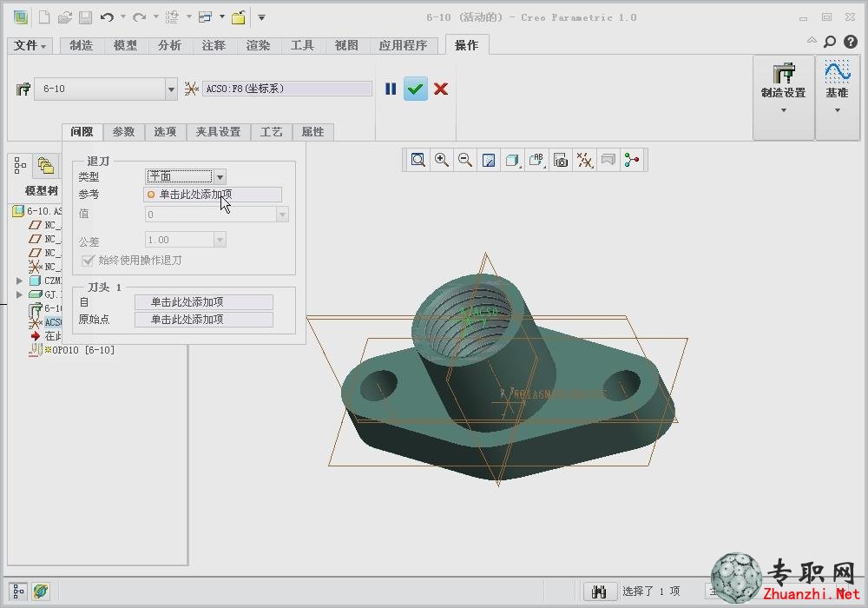
Task: Expand the GJ tree node
Action: tap(19, 294)
